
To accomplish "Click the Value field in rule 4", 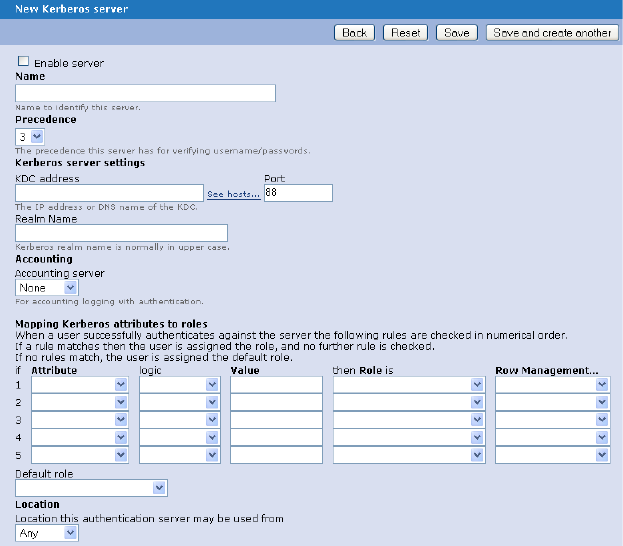I will click(277, 438).
